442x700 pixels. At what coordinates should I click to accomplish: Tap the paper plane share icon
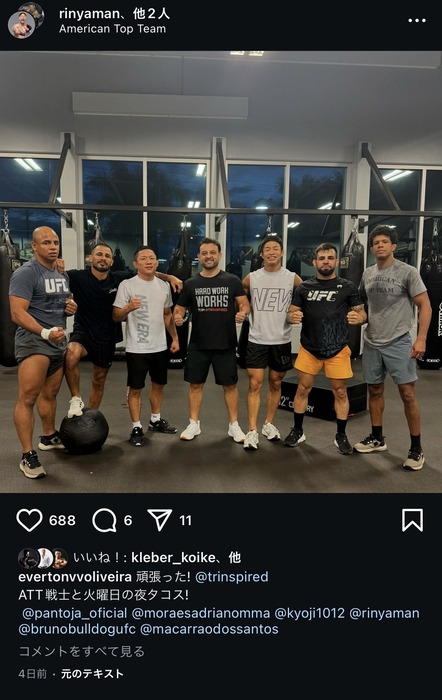click(159, 520)
